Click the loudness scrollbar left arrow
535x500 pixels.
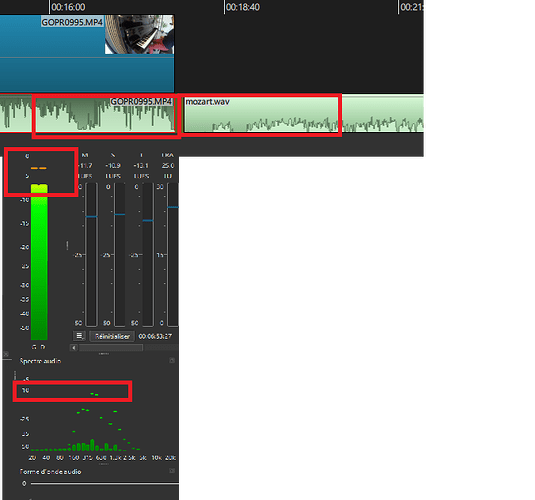point(74,347)
